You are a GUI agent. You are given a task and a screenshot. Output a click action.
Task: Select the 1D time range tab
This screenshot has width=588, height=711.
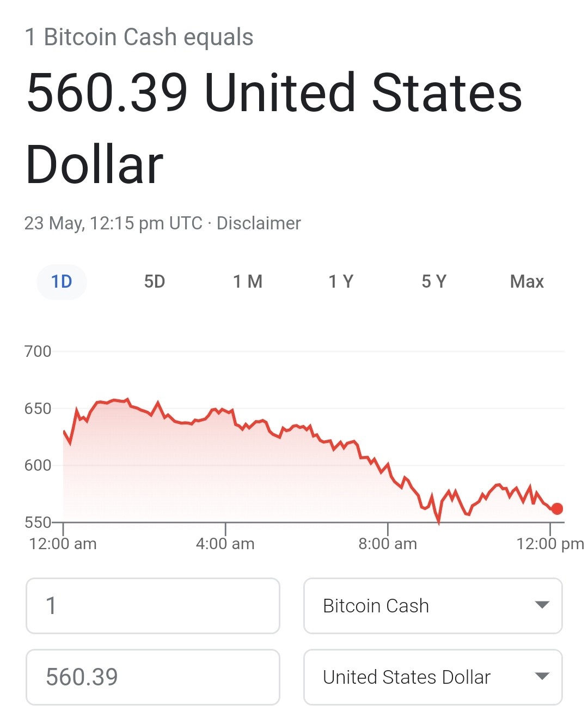coord(62,282)
